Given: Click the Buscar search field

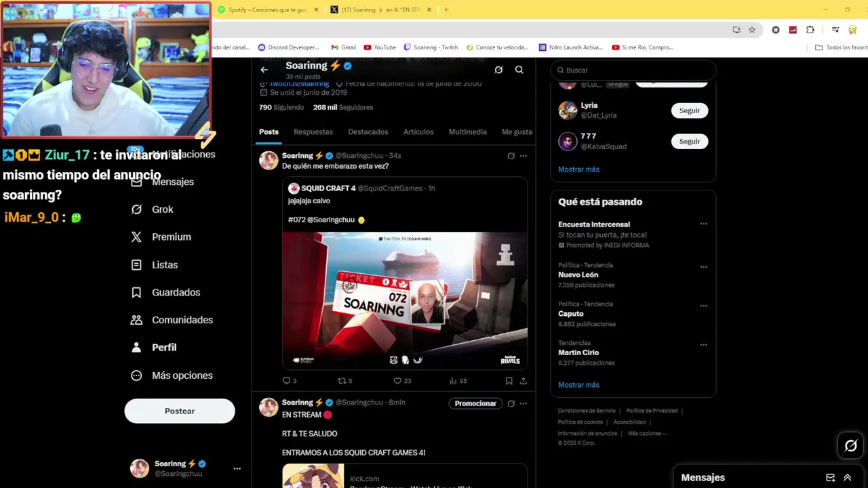Looking at the screenshot, I should 633,70.
